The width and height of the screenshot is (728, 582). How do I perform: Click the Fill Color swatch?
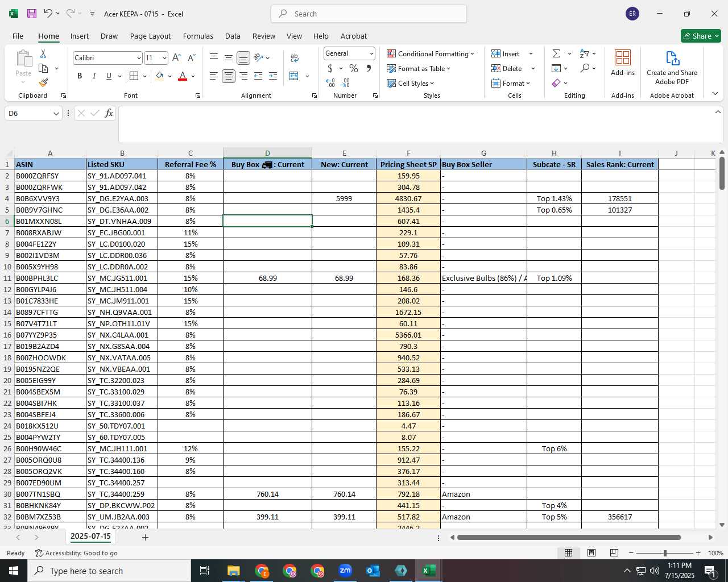160,76
